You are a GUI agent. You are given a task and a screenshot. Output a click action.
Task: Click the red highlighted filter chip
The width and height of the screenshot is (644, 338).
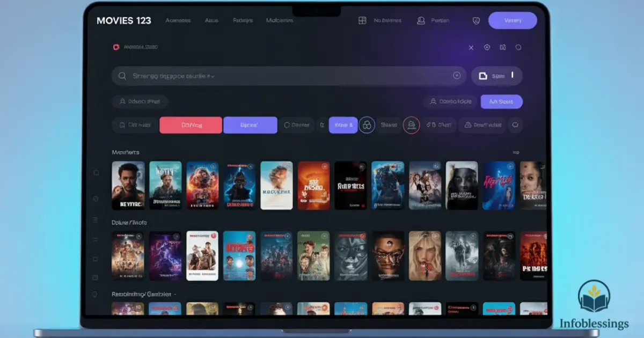[191, 124]
